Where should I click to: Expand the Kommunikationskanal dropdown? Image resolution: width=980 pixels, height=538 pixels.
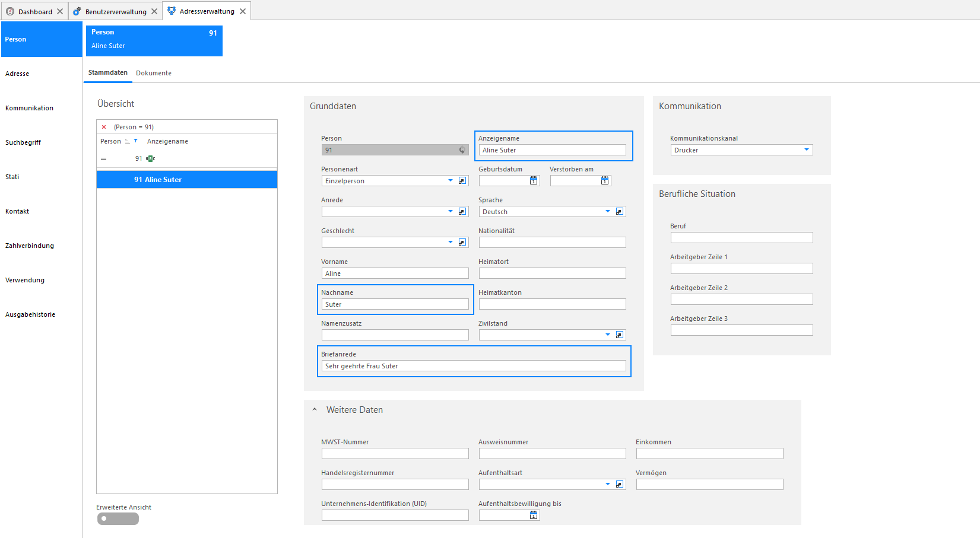807,150
